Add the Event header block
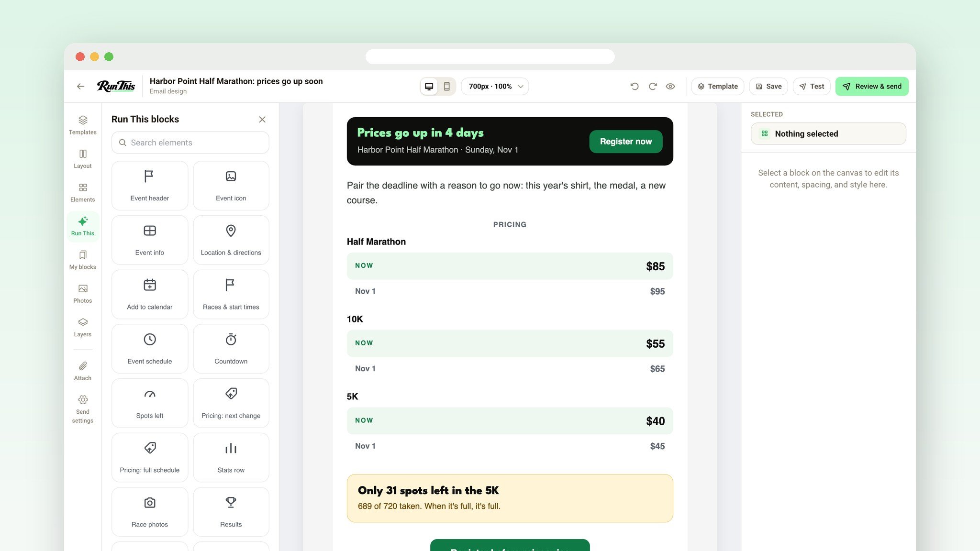Viewport: 980px width, 551px height. coord(150,186)
